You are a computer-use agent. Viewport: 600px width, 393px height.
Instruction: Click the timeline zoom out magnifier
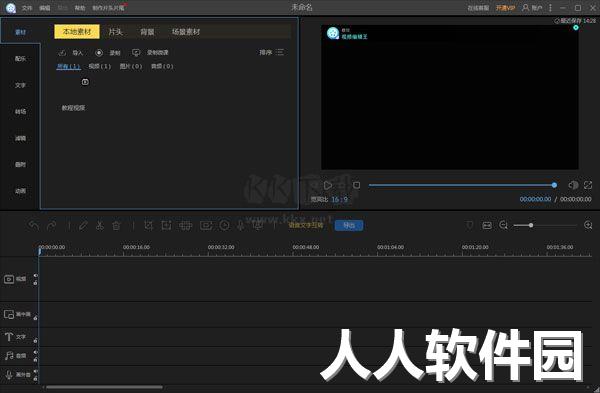(x=504, y=225)
